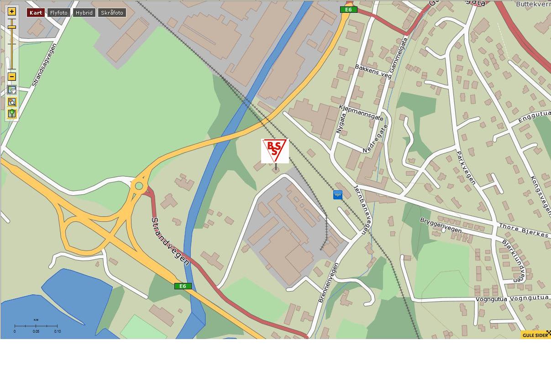This screenshot has width=551, height=392.
Task: Select the pan hand tool
Action: (12, 90)
